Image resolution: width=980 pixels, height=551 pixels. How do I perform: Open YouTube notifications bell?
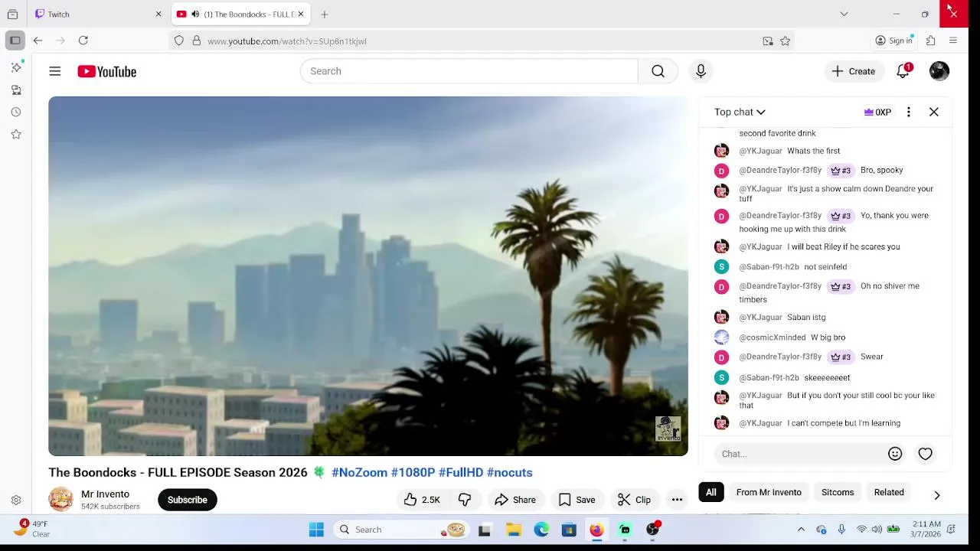point(903,71)
